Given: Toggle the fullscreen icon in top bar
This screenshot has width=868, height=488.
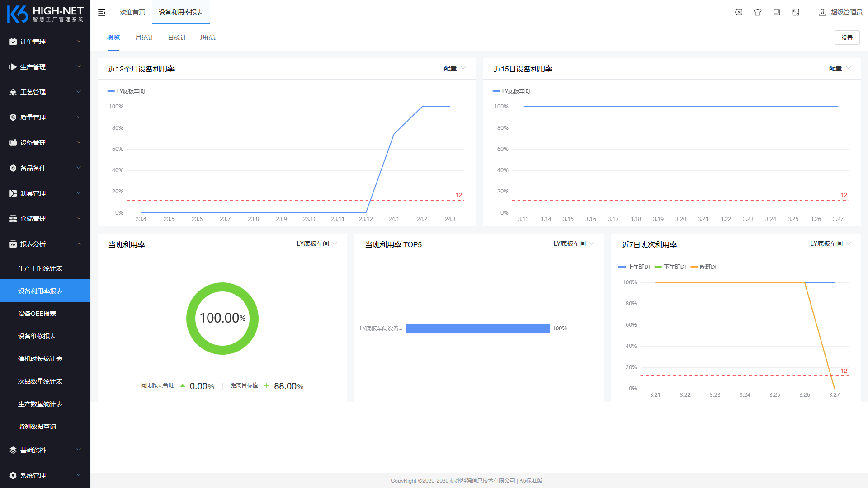Looking at the screenshot, I should click(x=796, y=12).
